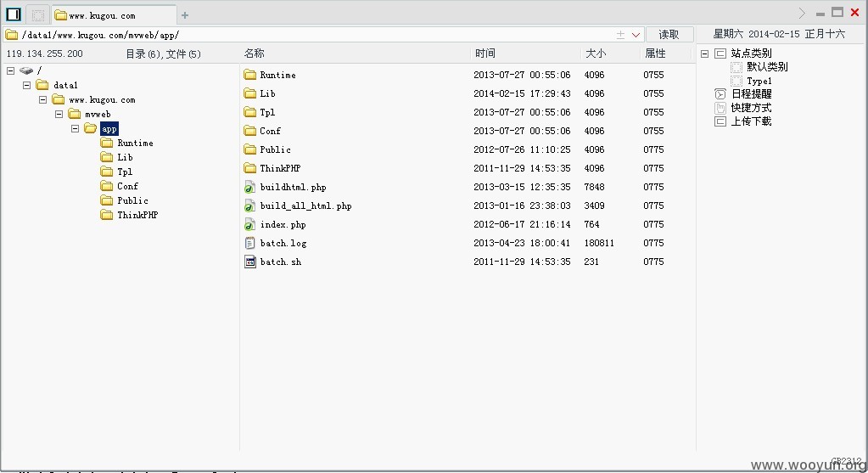Select Lib folder in left tree
Screen dimensions: 868x473
[x=125, y=157]
